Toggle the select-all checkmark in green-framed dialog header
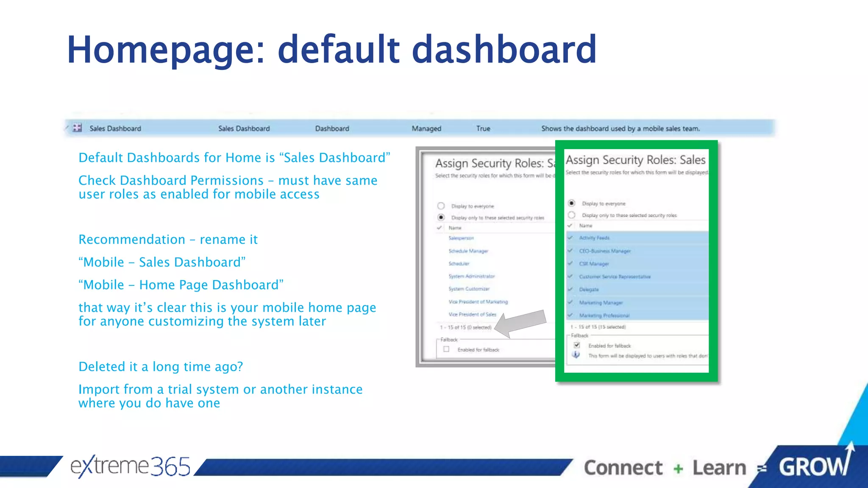 tap(570, 225)
